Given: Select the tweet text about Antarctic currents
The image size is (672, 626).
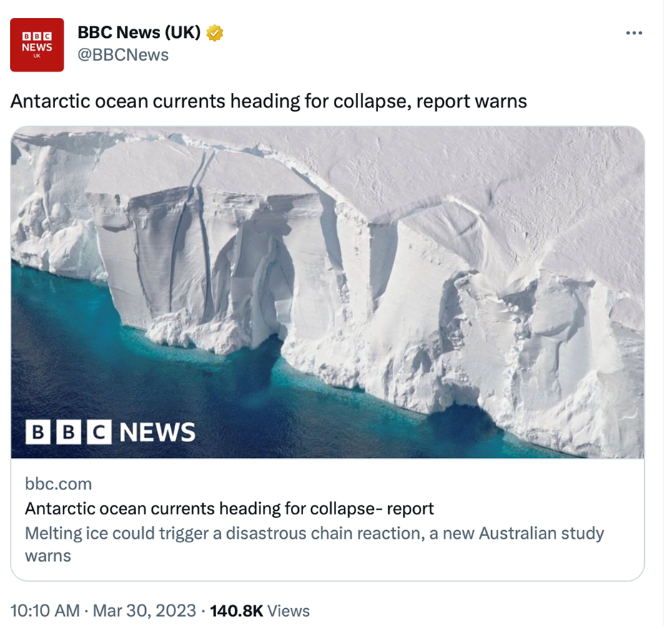Looking at the screenshot, I should pyautogui.click(x=268, y=101).
